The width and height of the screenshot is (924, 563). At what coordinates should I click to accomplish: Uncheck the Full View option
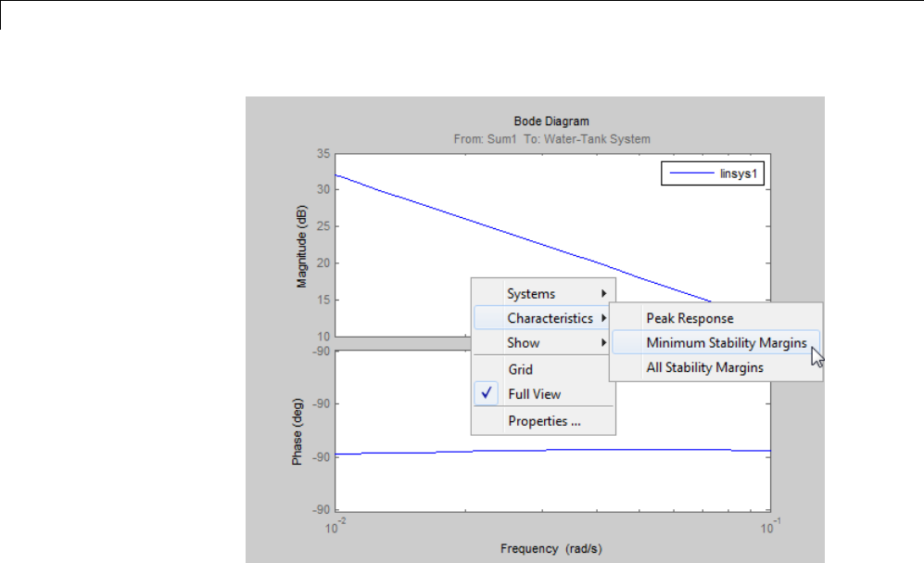pyautogui.click(x=534, y=393)
